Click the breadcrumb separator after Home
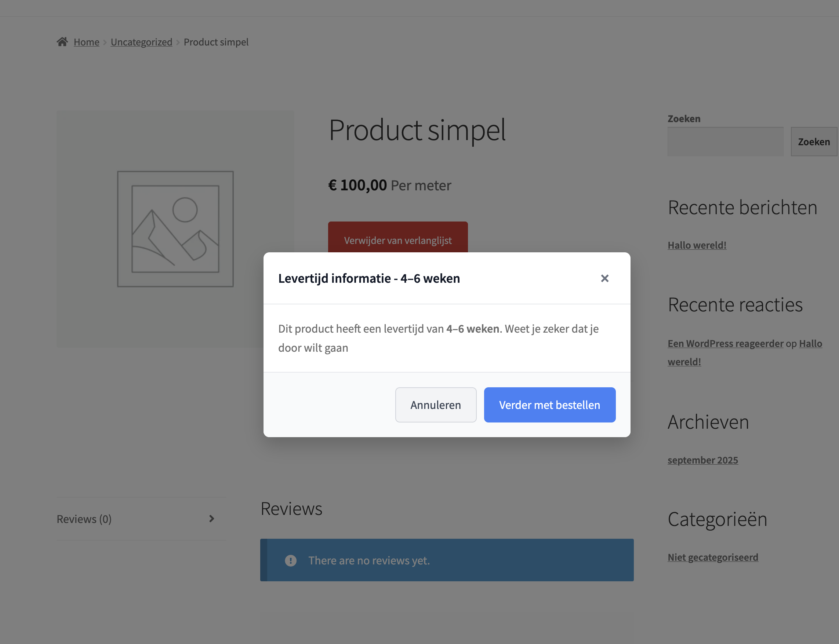This screenshot has height=644, width=839. pyautogui.click(x=105, y=43)
